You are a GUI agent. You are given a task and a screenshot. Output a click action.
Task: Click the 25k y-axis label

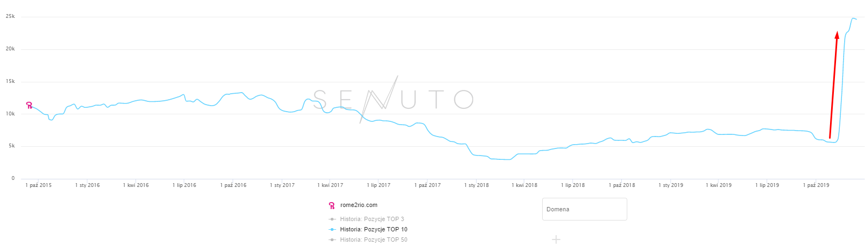click(x=10, y=17)
